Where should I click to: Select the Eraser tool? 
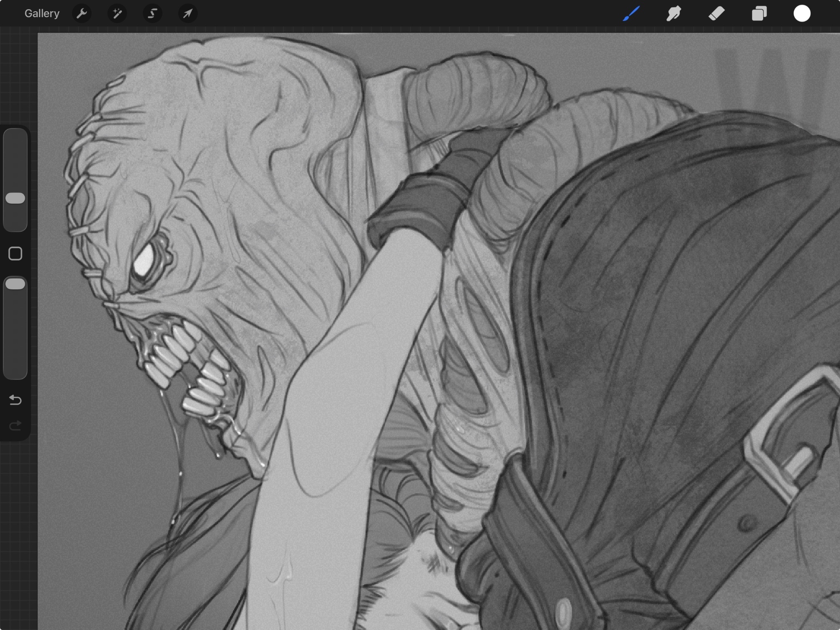point(717,13)
